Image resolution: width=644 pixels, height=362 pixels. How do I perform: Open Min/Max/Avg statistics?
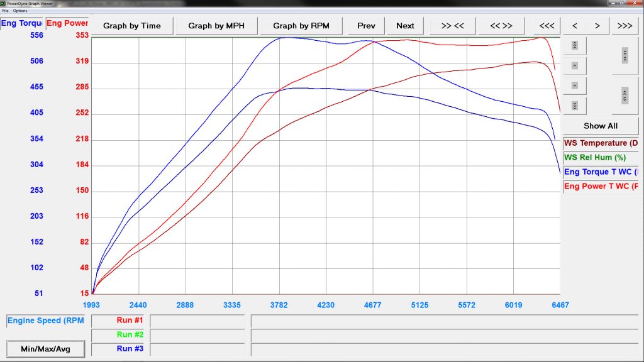(x=46, y=349)
